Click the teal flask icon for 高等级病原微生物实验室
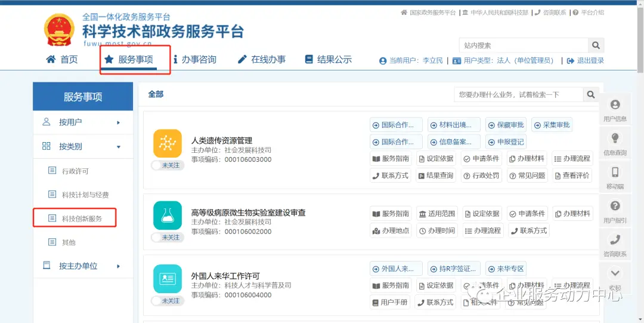This screenshot has height=323, width=644. coord(168,215)
